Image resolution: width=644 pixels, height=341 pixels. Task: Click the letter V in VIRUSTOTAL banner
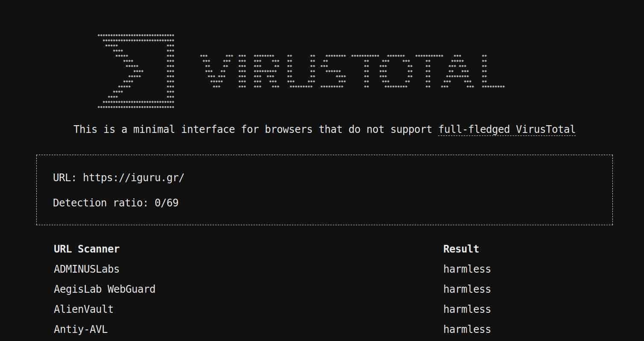coord(217,71)
